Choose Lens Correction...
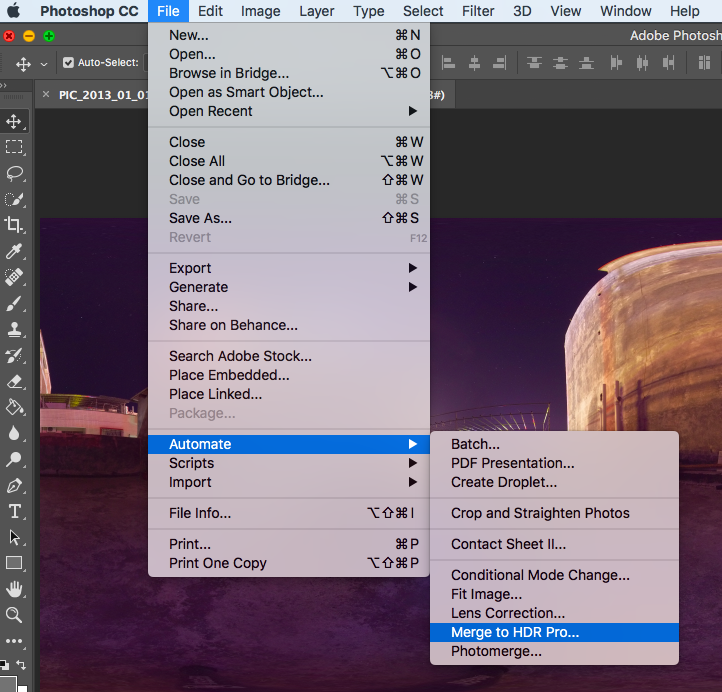 tap(554, 613)
